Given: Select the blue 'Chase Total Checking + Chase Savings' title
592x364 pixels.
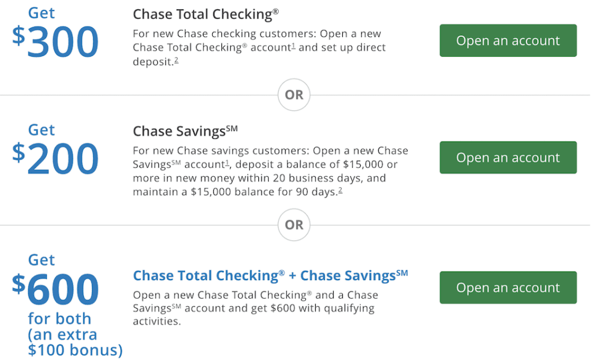Looking at the screenshot, I should click(x=270, y=275).
